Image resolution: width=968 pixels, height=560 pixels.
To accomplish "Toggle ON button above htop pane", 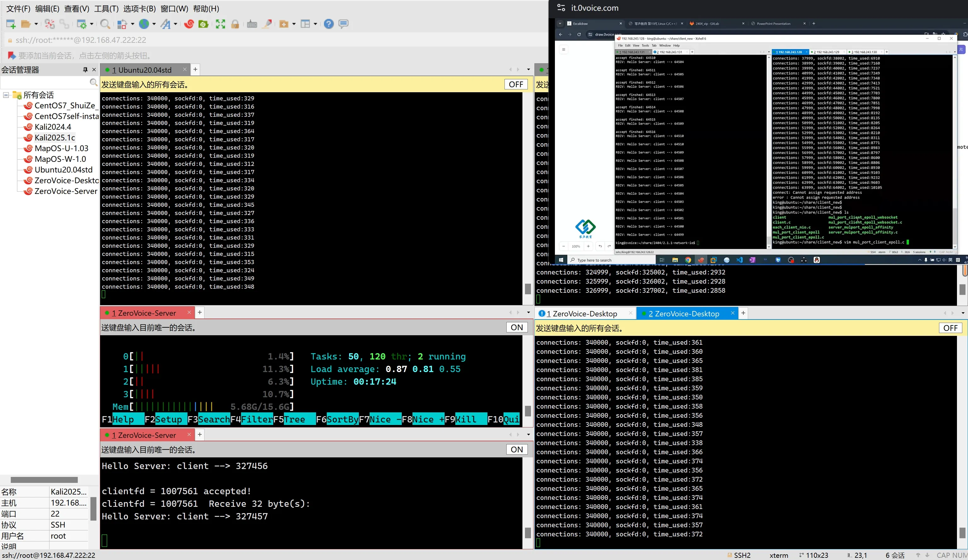I will tap(517, 327).
